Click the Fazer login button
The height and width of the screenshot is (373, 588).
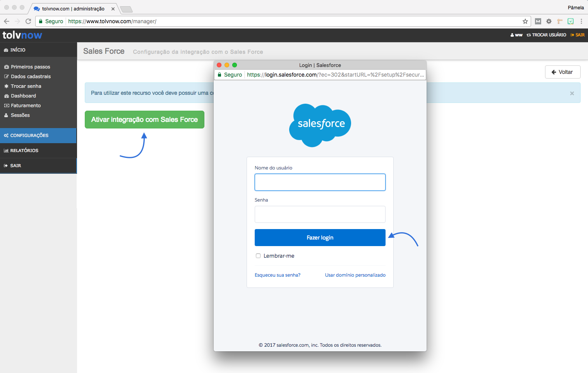click(x=320, y=238)
